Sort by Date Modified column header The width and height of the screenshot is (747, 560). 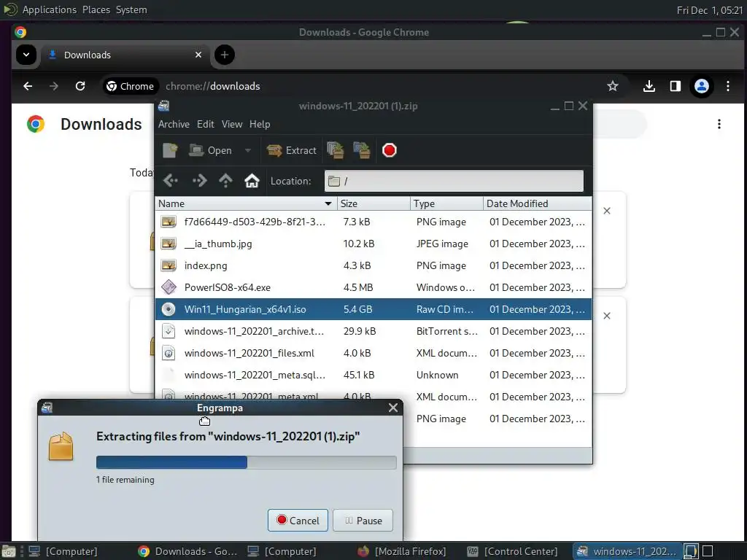(x=538, y=204)
